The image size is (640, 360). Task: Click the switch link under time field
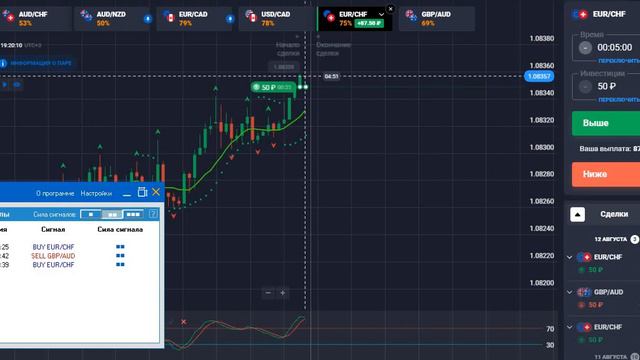point(619,61)
